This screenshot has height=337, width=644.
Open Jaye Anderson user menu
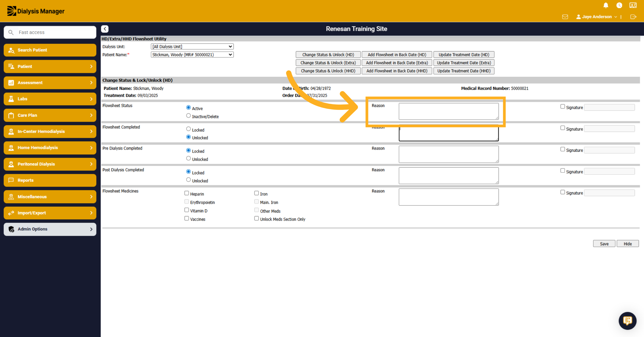point(597,17)
